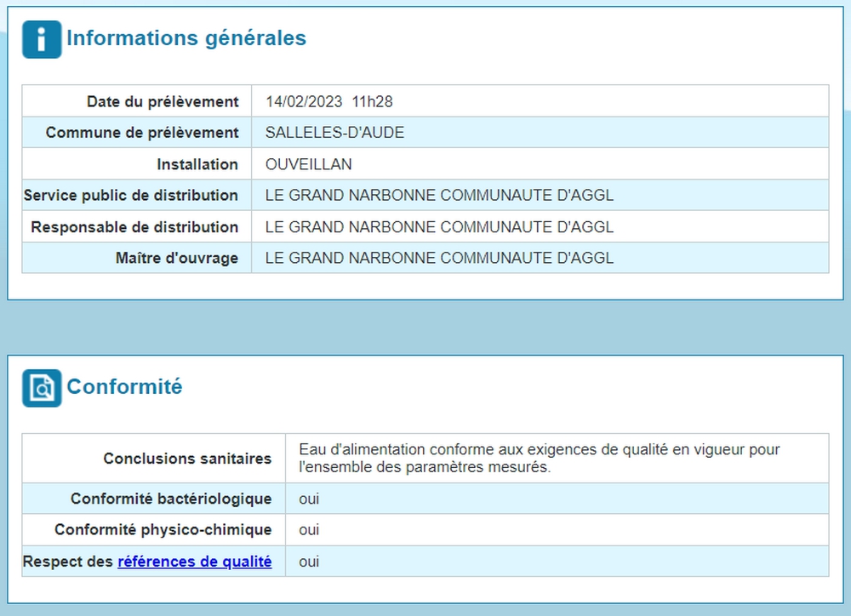This screenshot has height=616, width=851.
Task: Click the Responsable de distribution value
Action: click(x=439, y=227)
